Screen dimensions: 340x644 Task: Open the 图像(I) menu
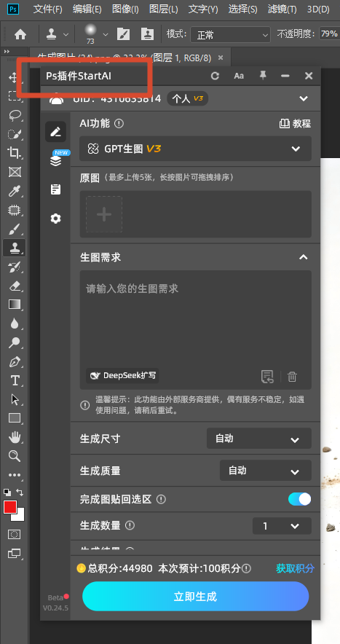pos(125,9)
